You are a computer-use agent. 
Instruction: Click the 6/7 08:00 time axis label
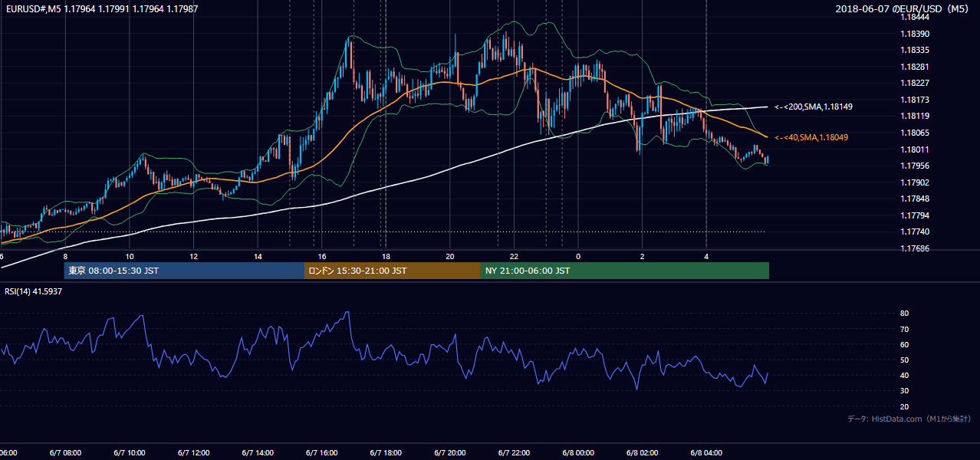point(64,453)
